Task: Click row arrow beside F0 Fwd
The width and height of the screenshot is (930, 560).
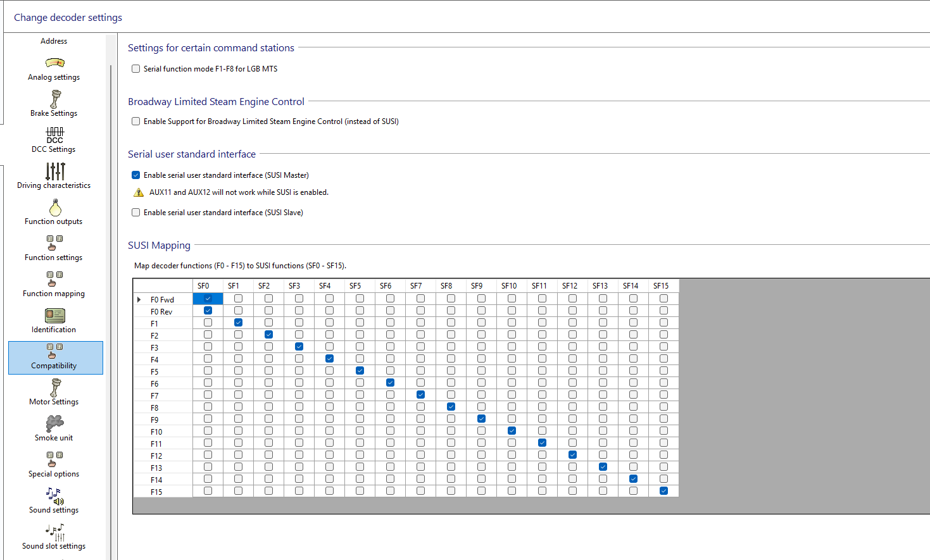Action: coord(139,299)
